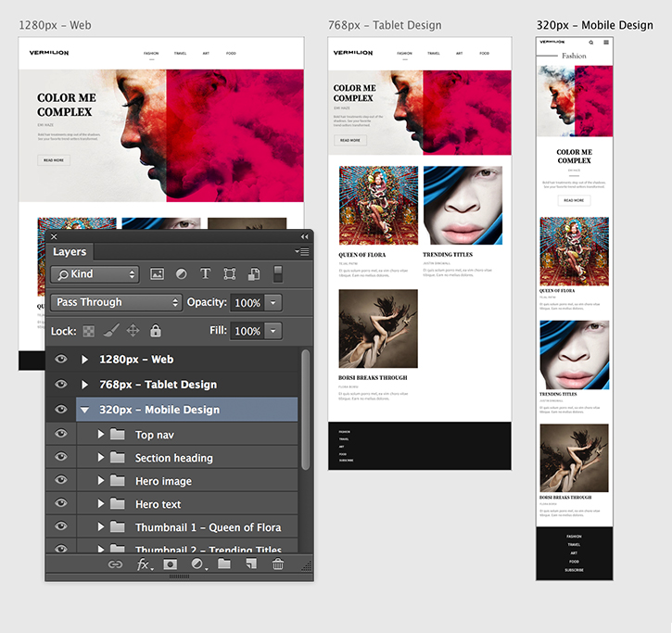The image size is (672, 633).
Task: Open the Pass Through blend mode dropdown
Action: point(116,302)
